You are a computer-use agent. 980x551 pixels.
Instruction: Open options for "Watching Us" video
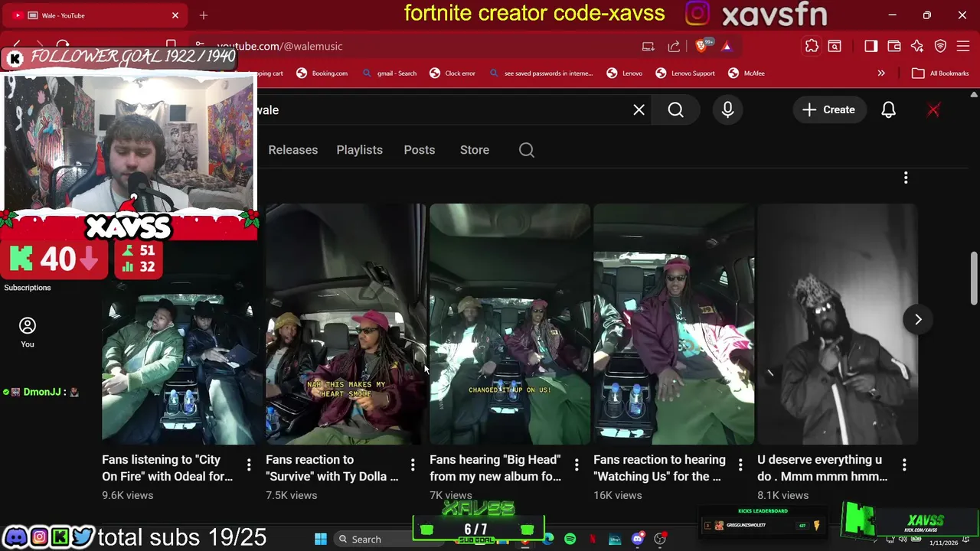coord(740,465)
